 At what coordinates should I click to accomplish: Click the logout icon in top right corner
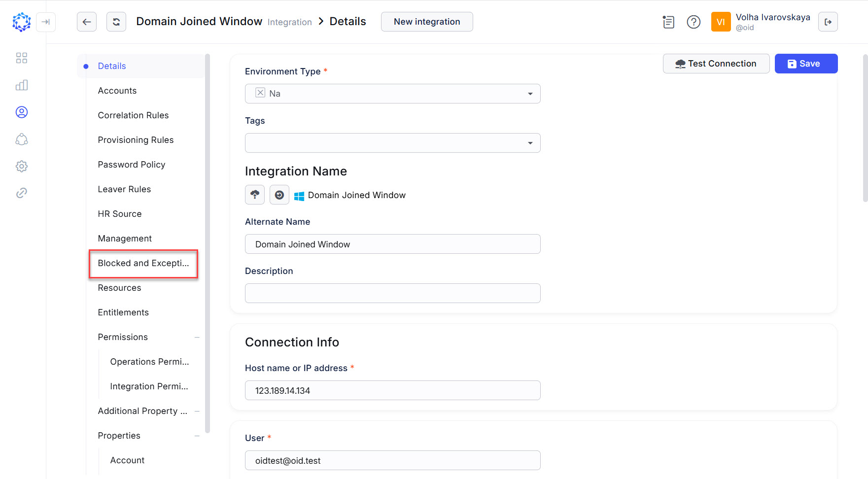[828, 22]
